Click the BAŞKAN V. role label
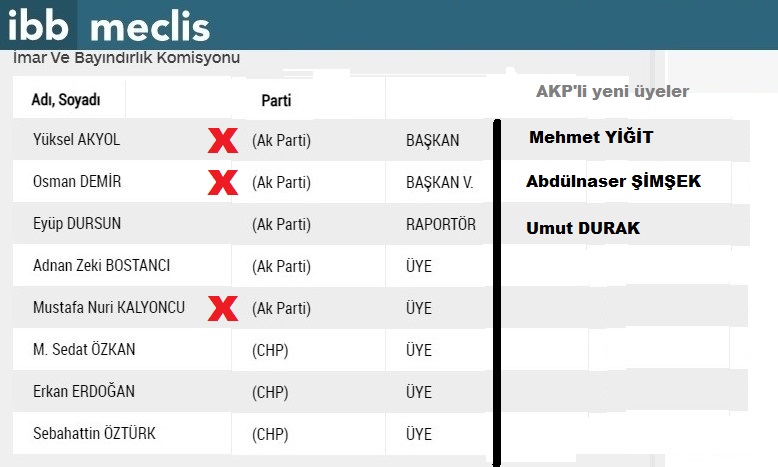778x467 pixels. tap(440, 183)
